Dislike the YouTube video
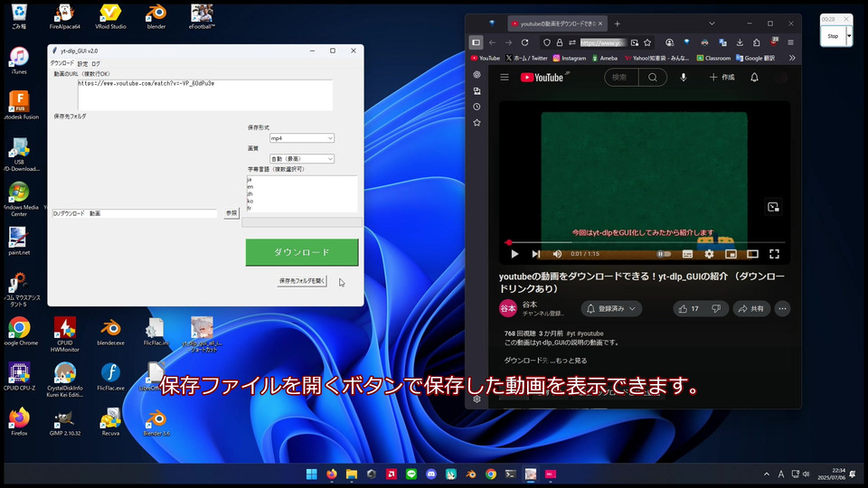The image size is (868, 488). point(716,309)
